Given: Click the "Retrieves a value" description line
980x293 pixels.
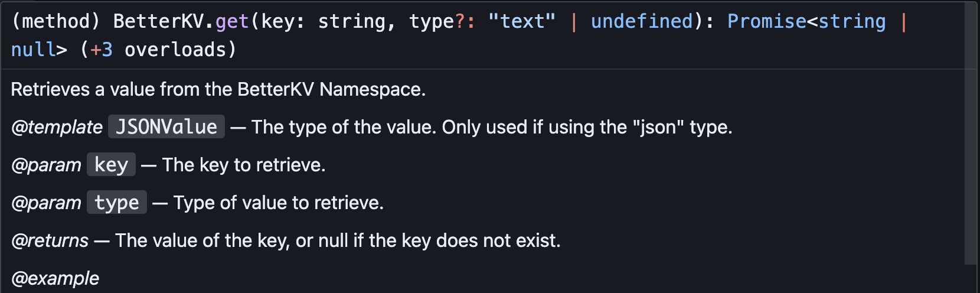Looking at the screenshot, I should 218,89.
